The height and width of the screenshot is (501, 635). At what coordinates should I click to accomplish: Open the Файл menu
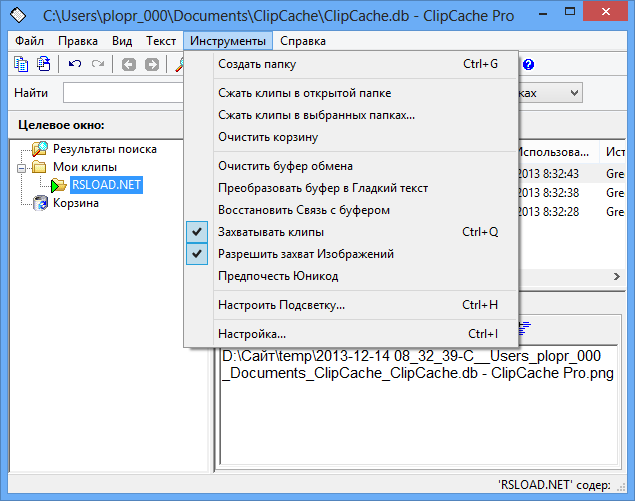pyautogui.click(x=30, y=41)
